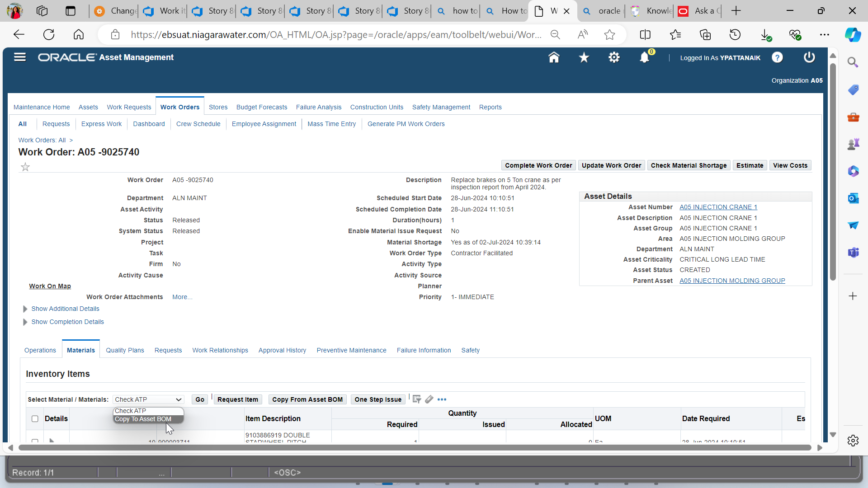Go to the Oracle Home icon
The height and width of the screenshot is (488, 868).
(x=554, y=57)
